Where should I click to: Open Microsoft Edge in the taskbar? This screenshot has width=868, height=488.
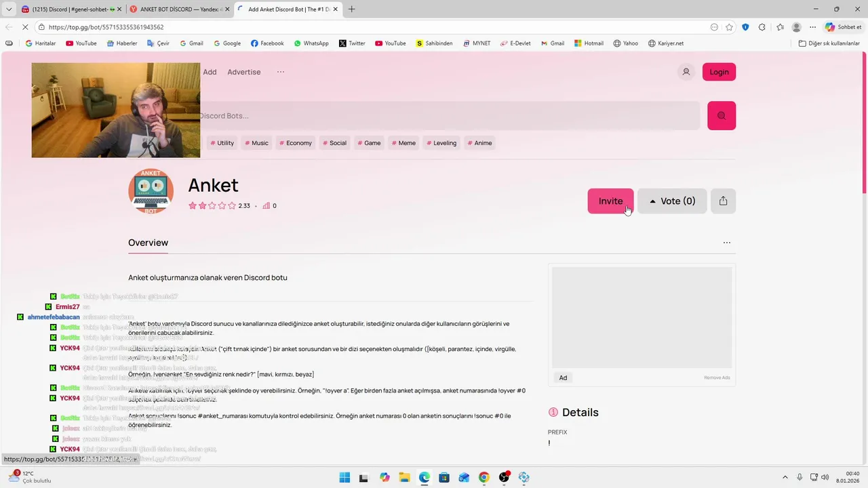[x=424, y=477]
